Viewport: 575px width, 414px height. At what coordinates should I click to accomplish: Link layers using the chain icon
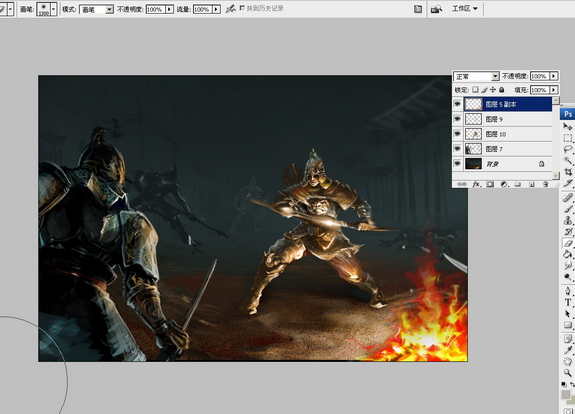click(x=462, y=184)
